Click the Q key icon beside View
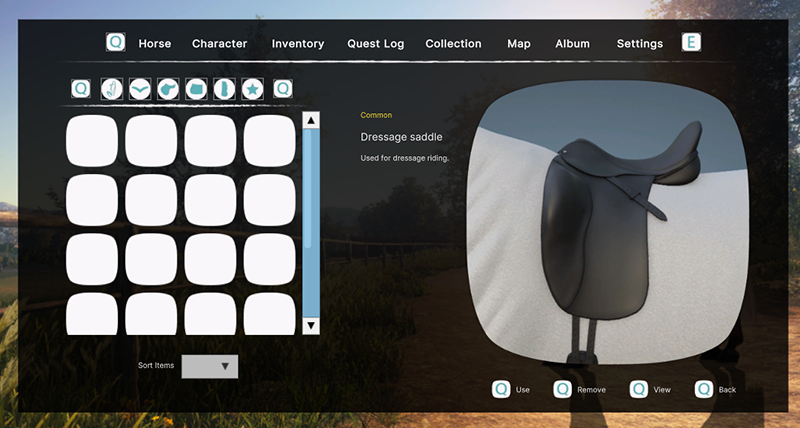Viewport: 800px width, 428px height. (639, 389)
